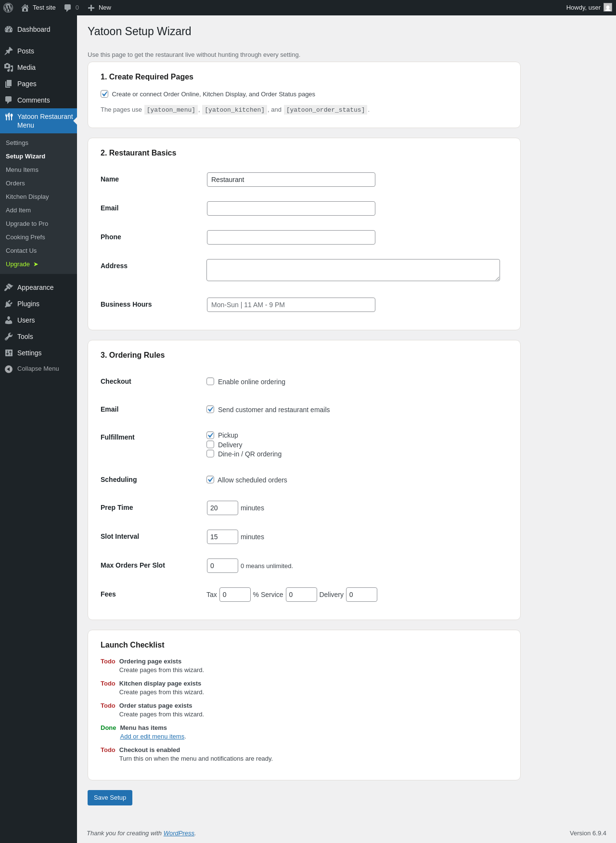Click the Posts pushpin icon
This screenshot has height=843, width=616.
pyautogui.click(x=9, y=51)
